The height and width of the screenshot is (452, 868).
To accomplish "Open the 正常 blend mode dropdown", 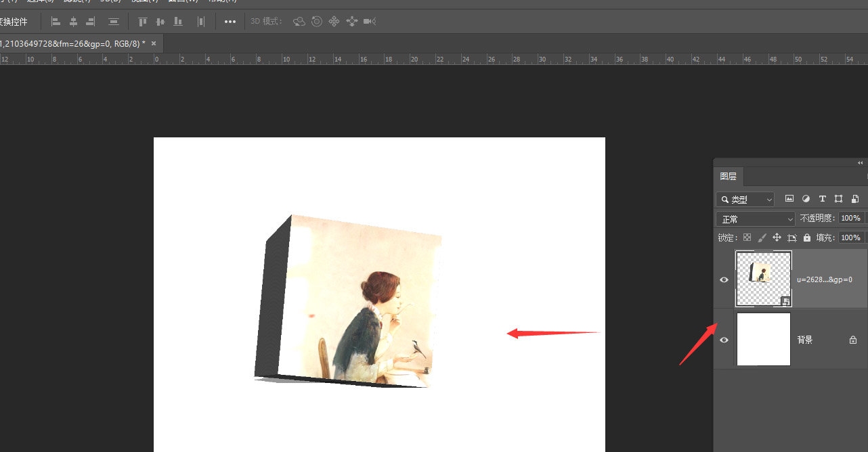I will pos(756,218).
